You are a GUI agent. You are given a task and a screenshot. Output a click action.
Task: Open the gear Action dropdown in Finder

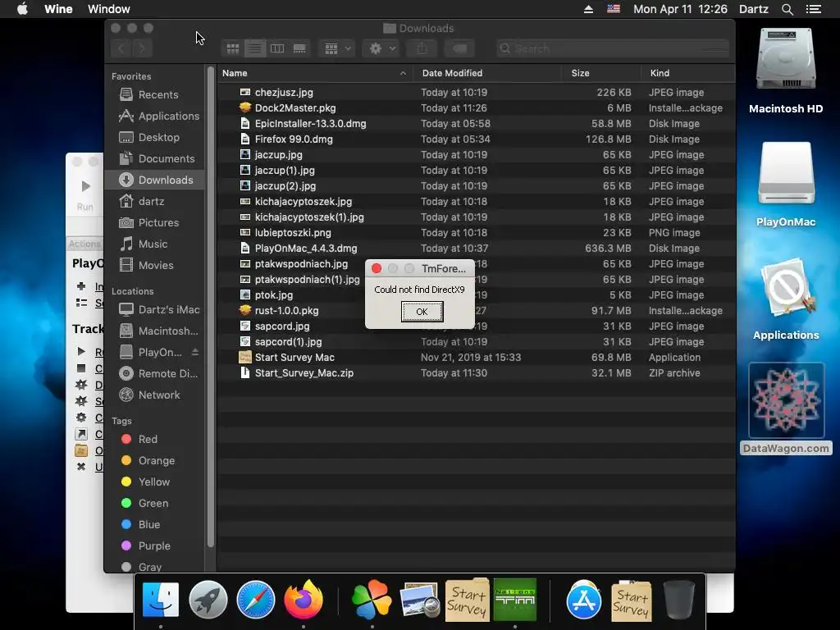[x=381, y=48]
